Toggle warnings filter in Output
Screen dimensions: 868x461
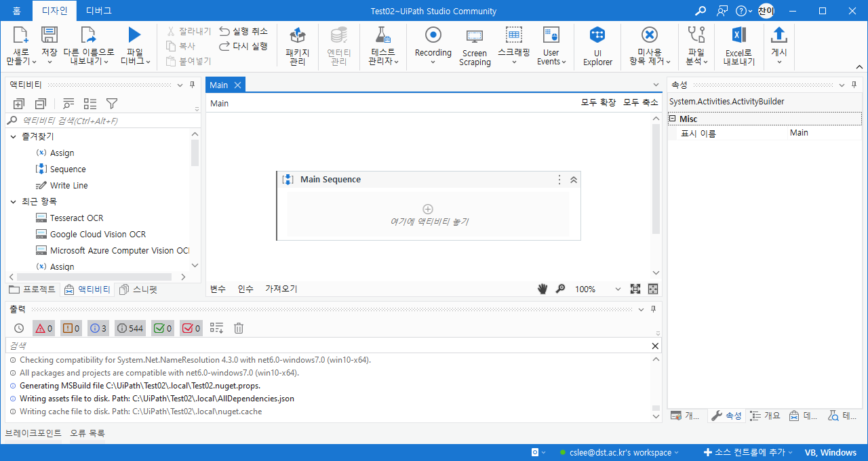[71, 328]
